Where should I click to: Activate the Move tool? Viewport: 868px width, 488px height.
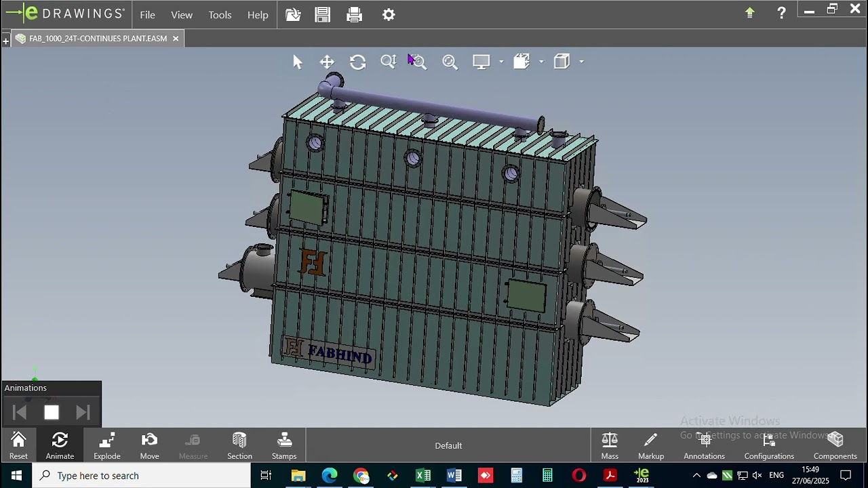[149, 445]
